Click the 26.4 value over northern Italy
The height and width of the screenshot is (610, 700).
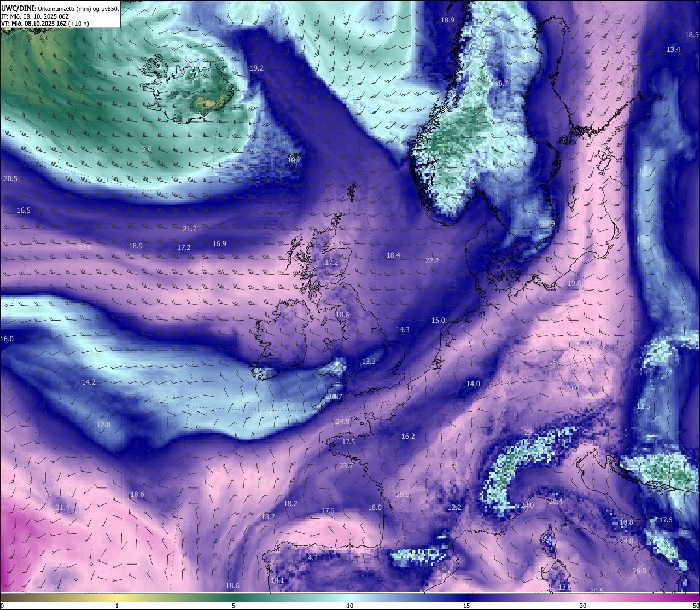coord(556,502)
